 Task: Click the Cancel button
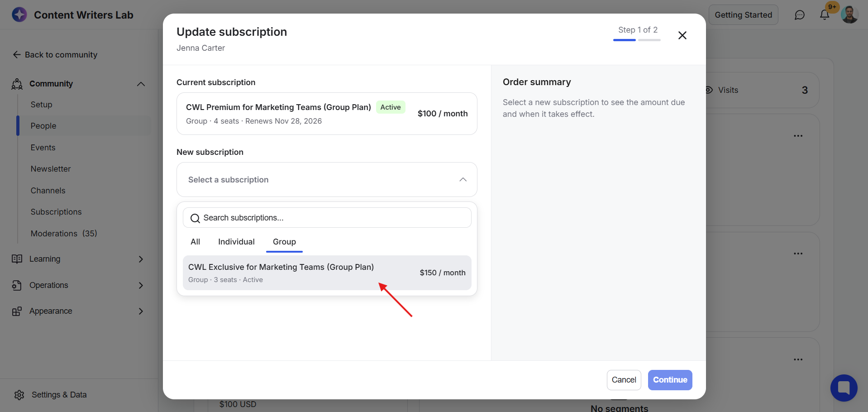(x=624, y=380)
